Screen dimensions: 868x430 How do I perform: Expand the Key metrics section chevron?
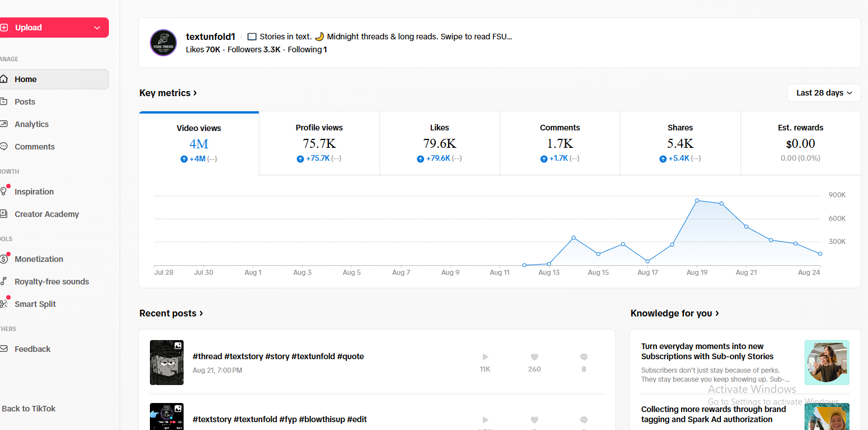195,93
